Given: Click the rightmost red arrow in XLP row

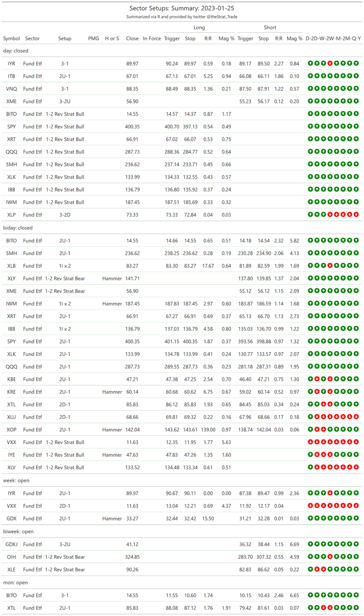Looking at the screenshot, I should 356,215.
